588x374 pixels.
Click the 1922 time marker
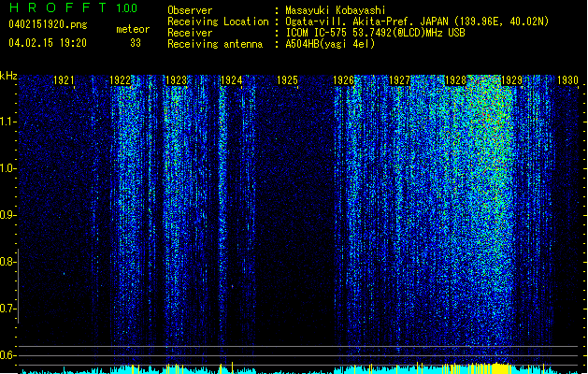coord(120,80)
